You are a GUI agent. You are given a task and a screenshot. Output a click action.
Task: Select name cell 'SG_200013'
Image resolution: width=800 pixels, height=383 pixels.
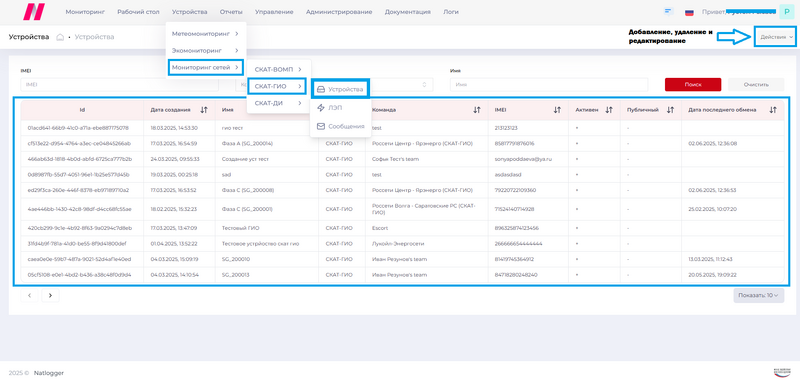coord(236,274)
